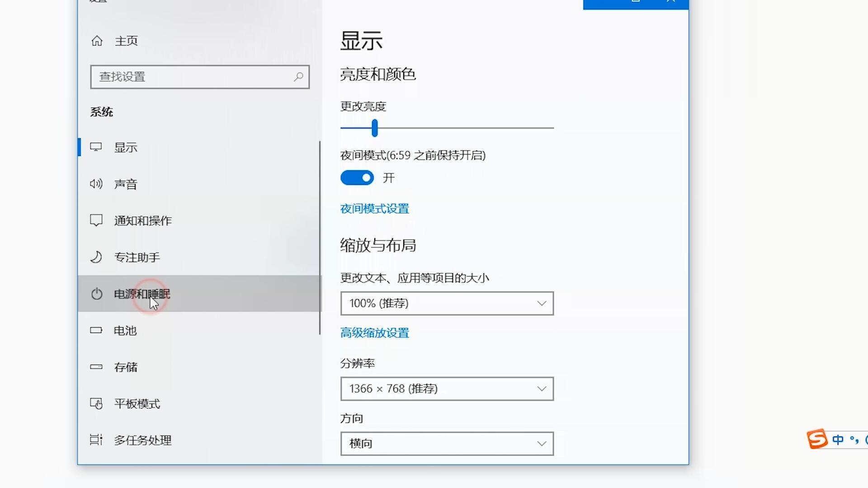Click the settings search box
The height and width of the screenshot is (488, 868).
[199, 77]
